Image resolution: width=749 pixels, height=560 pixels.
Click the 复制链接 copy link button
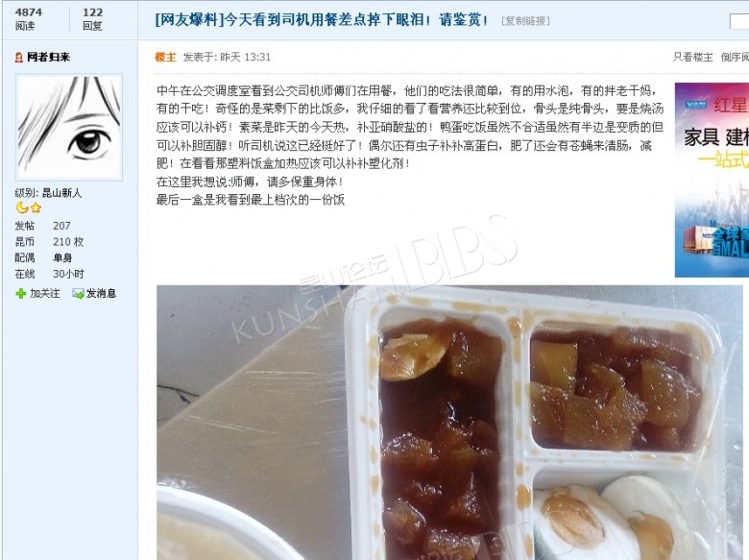coord(525,21)
